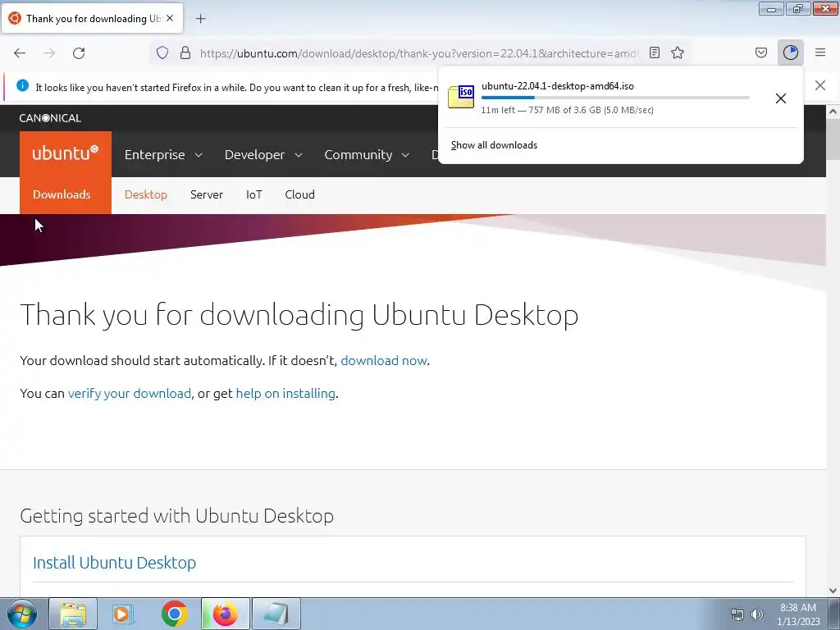Open a new tab with plus button
Screen dimensions: 840x630
click(x=201, y=19)
